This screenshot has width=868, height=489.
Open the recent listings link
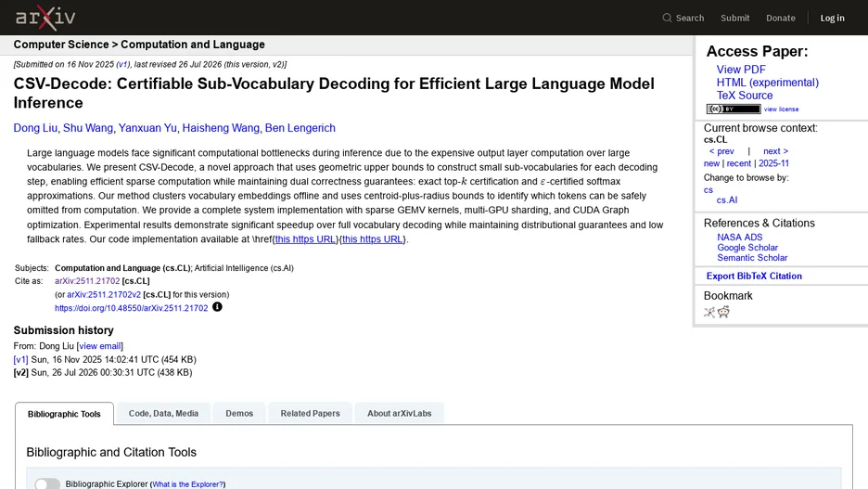click(x=738, y=163)
